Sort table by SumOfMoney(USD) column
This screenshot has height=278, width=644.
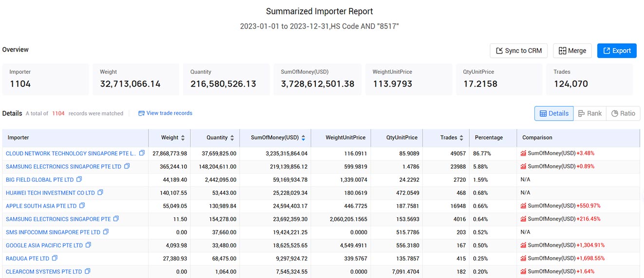click(303, 138)
